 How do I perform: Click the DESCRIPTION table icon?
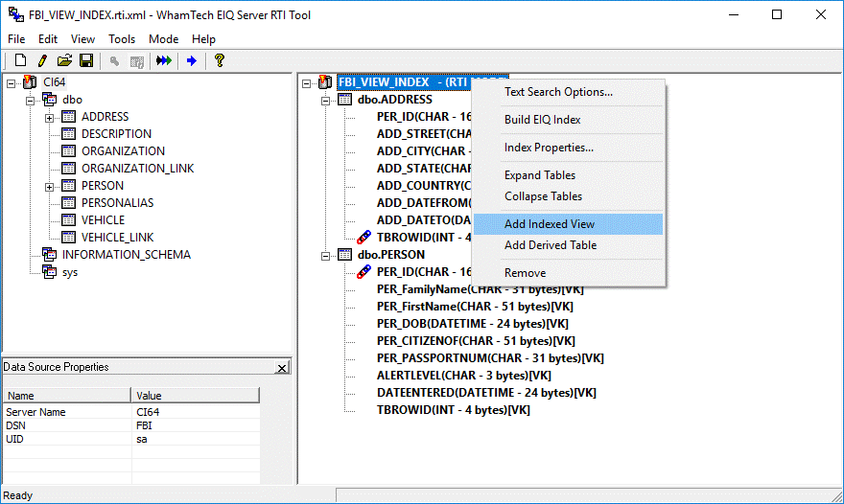click(68, 133)
